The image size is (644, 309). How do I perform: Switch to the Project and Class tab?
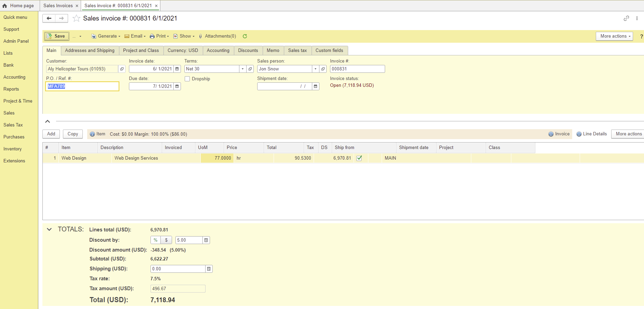(x=141, y=51)
